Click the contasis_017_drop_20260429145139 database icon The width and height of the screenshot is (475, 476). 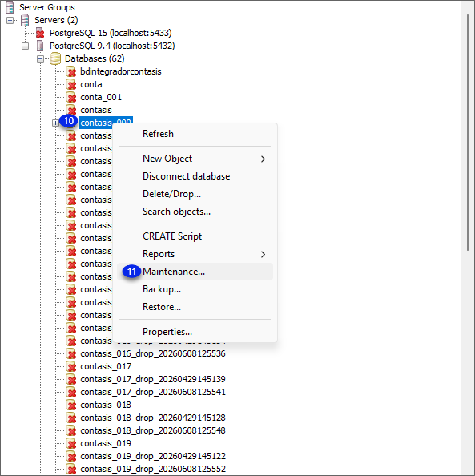(70, 379)
